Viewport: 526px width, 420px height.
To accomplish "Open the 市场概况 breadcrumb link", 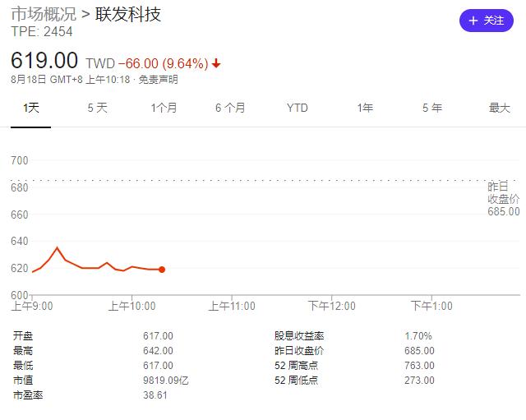I will pos(44,14).
